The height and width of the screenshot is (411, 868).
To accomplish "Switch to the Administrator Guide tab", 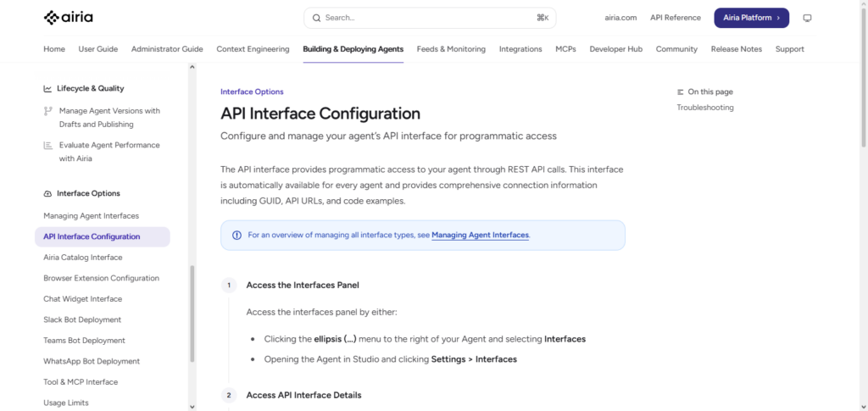I will click(167, 49).
